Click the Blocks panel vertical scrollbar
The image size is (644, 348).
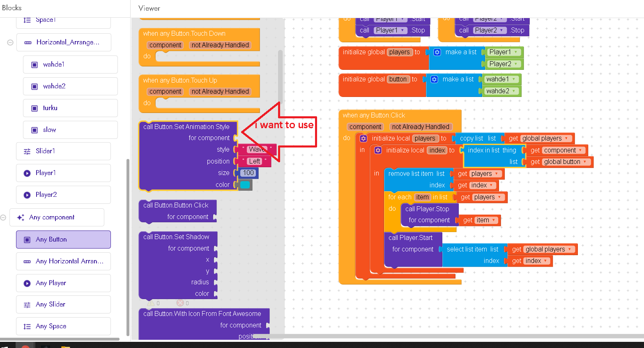tap(128, 247)
